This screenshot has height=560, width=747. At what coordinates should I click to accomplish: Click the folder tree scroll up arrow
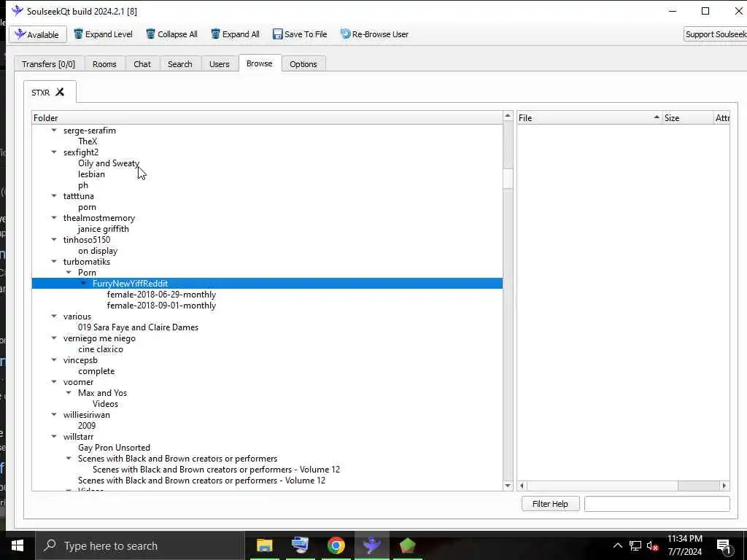tap(508, 116)
